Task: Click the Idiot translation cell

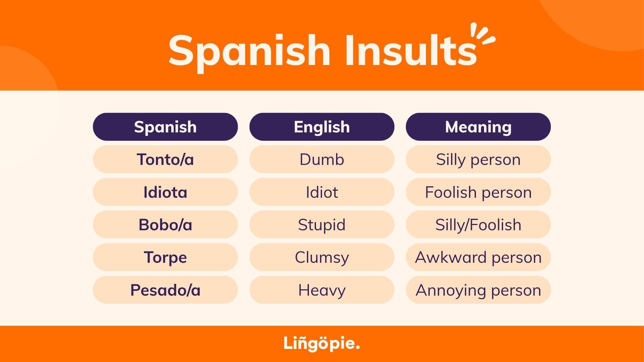Action: (322, 192)
